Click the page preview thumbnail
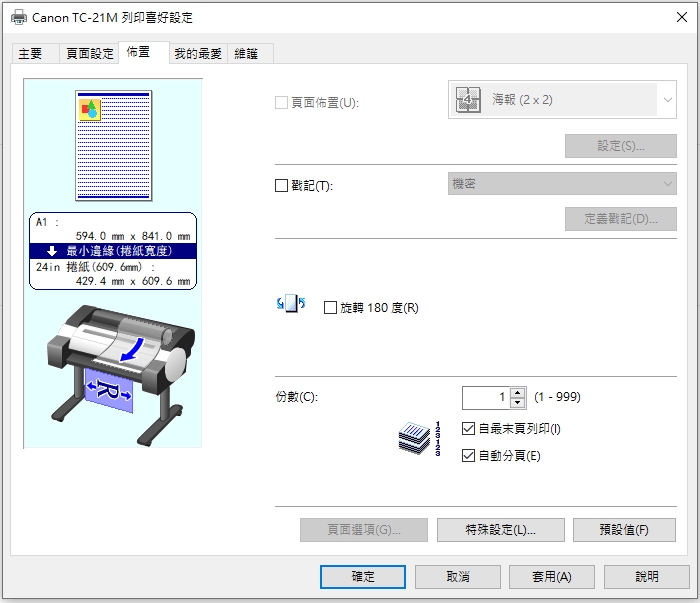700x603 pixels. pyautogui.click(x=114, y=146)
